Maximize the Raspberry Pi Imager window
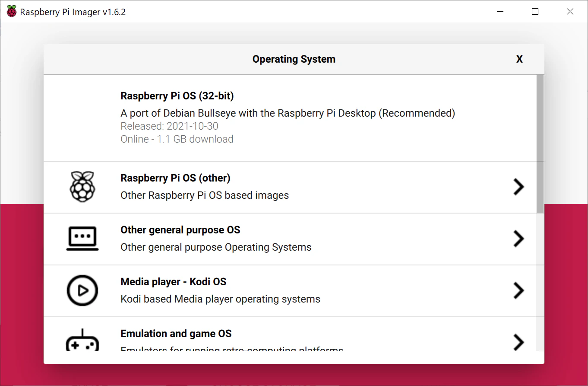The image size is (588, 386). click(535, 12)
